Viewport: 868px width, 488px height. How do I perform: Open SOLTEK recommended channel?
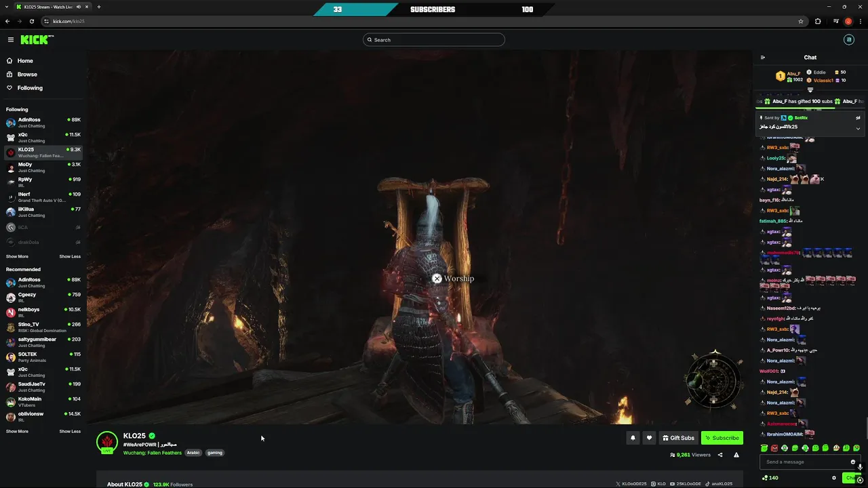tap(43, 357)
